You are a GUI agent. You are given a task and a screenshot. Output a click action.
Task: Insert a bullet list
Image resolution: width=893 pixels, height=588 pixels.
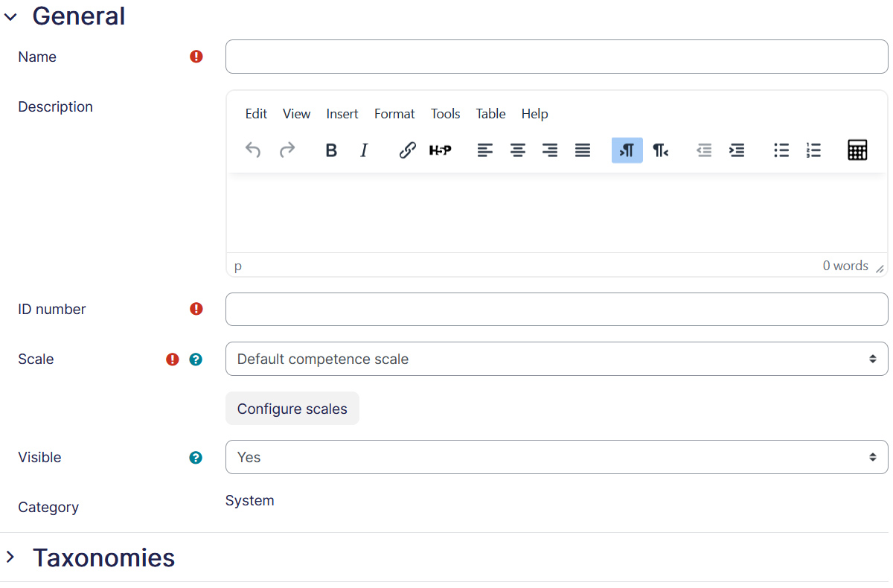pos(781,150)
